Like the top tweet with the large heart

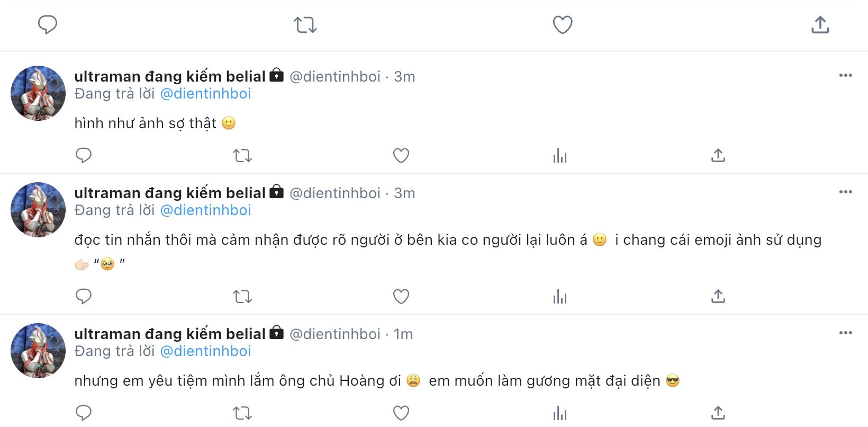pos(562,25)
